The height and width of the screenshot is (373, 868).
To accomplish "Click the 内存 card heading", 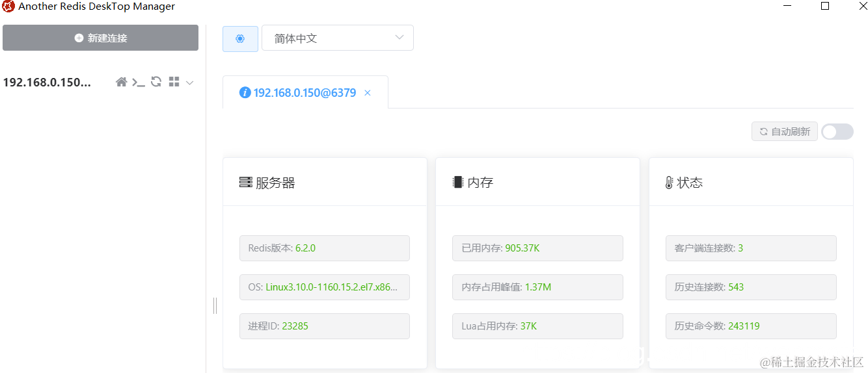I will pos(481,183).
